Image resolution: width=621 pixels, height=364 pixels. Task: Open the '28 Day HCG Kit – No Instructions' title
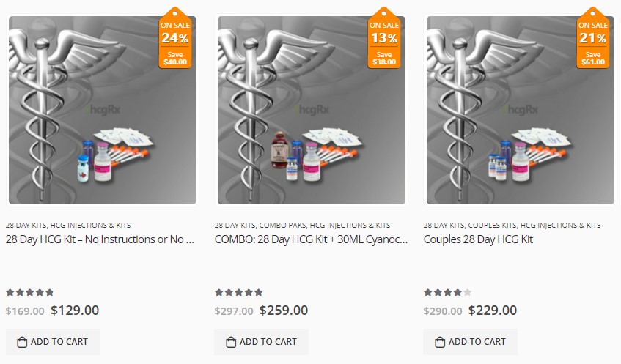(100, 239)
